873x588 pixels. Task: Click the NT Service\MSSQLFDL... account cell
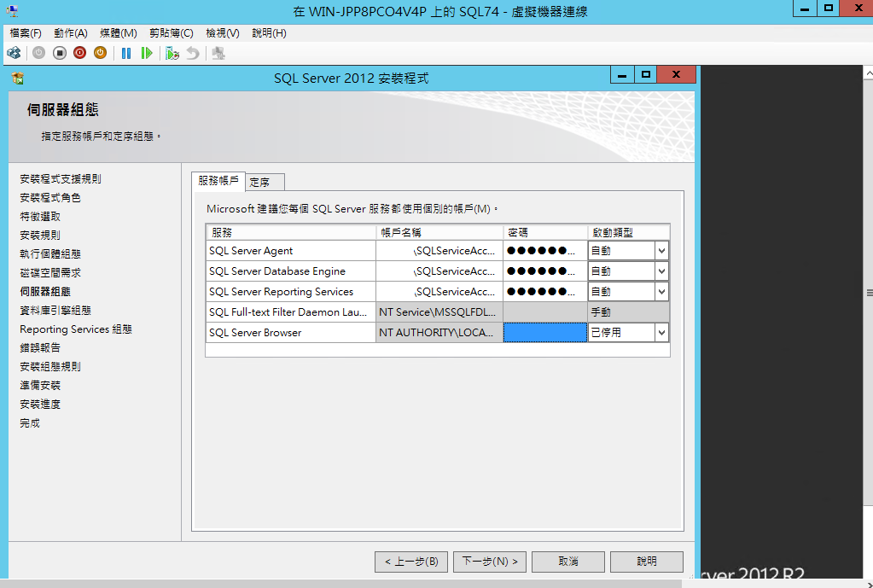439,312
